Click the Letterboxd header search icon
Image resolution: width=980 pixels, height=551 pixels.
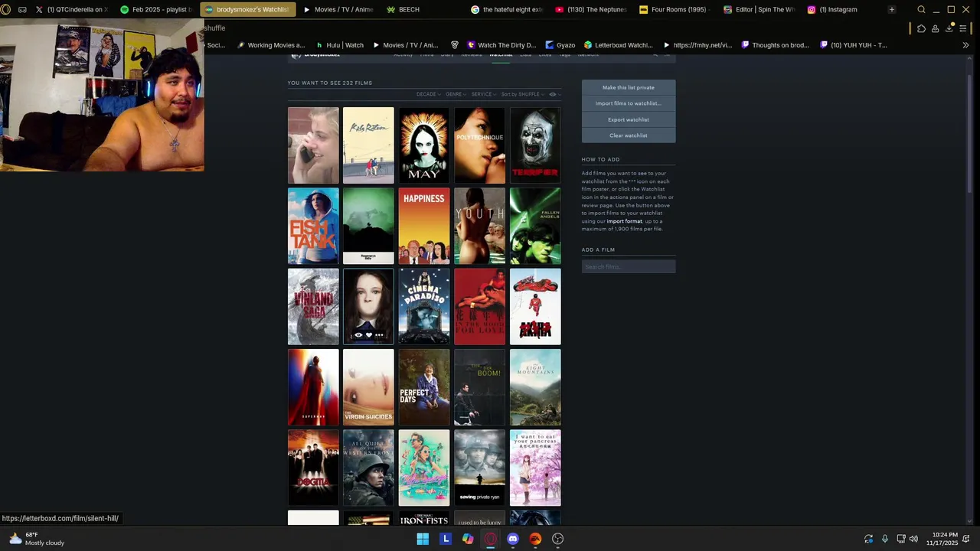coord(655,54)
